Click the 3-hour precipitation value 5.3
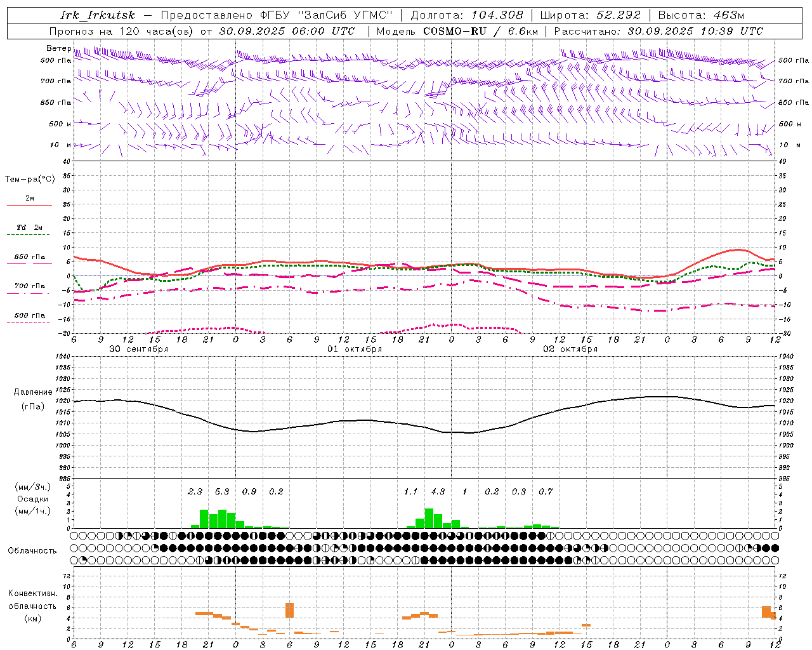Screen dimensions: 812x650 point(222,491)
